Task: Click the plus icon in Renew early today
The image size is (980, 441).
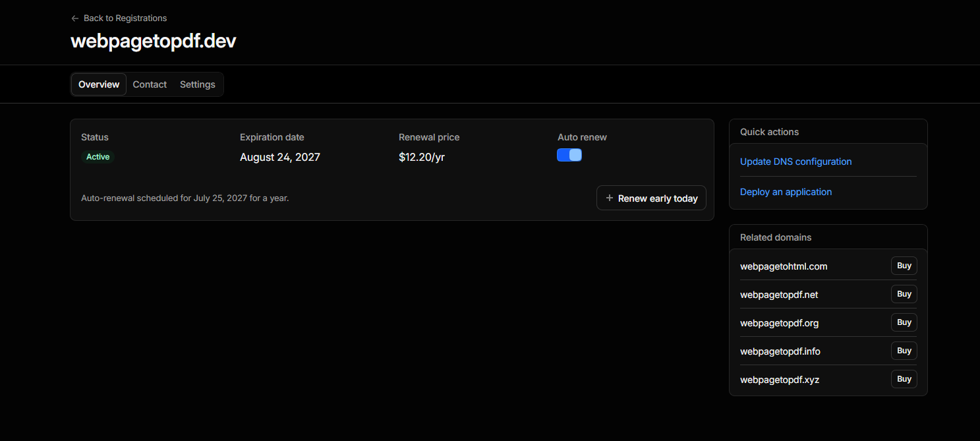Action: click(610, 198)
